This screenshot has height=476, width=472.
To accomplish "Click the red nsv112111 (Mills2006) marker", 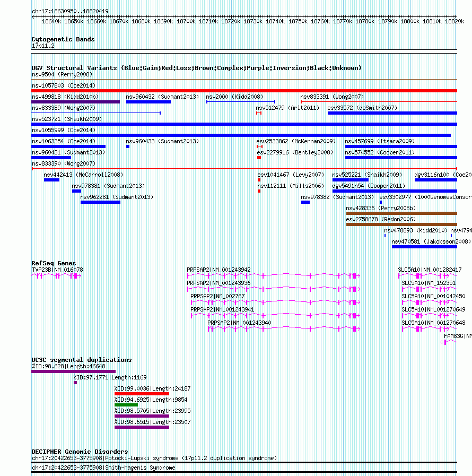I will (x=259, y=191).
